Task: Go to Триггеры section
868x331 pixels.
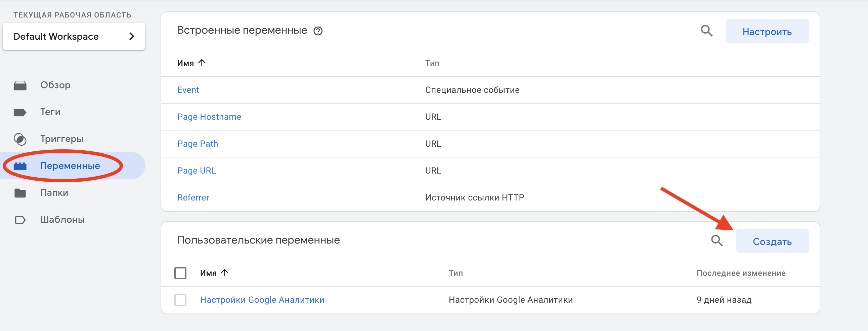Action: click(x=62, y=139)
